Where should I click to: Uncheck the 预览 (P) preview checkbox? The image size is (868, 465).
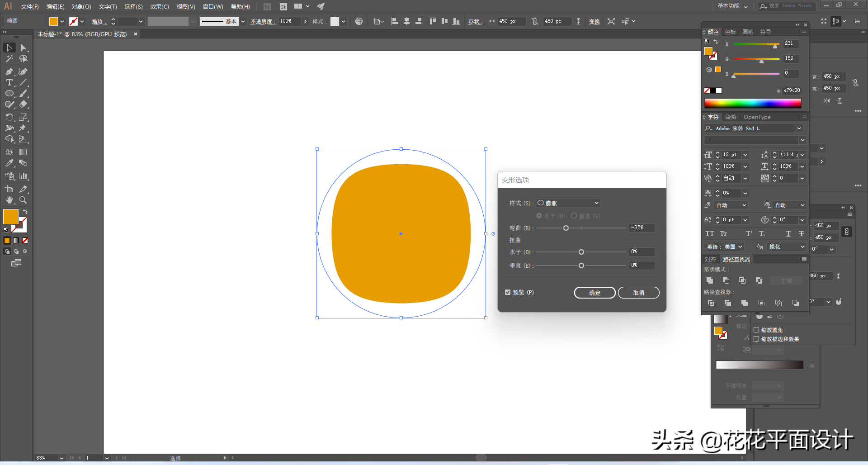tap(508, 292)
